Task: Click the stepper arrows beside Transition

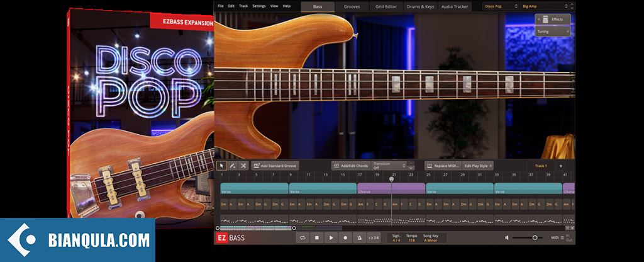Action: click(411, 166)
